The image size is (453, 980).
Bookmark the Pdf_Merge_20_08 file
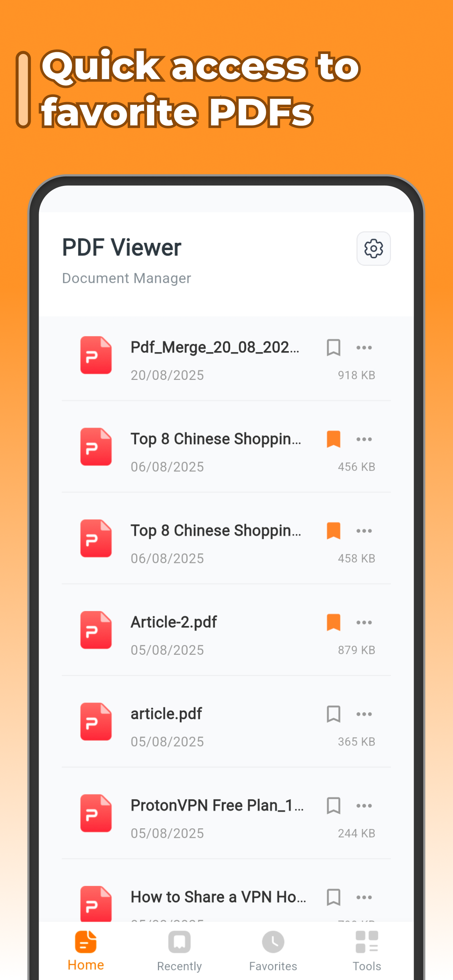(333, 347)
